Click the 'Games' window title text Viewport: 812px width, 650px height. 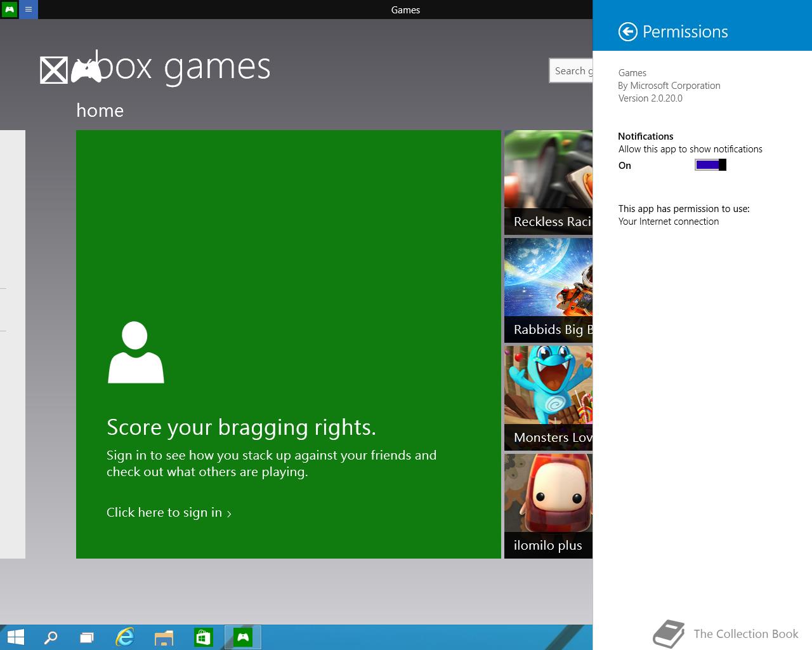[x=405, y=10]
